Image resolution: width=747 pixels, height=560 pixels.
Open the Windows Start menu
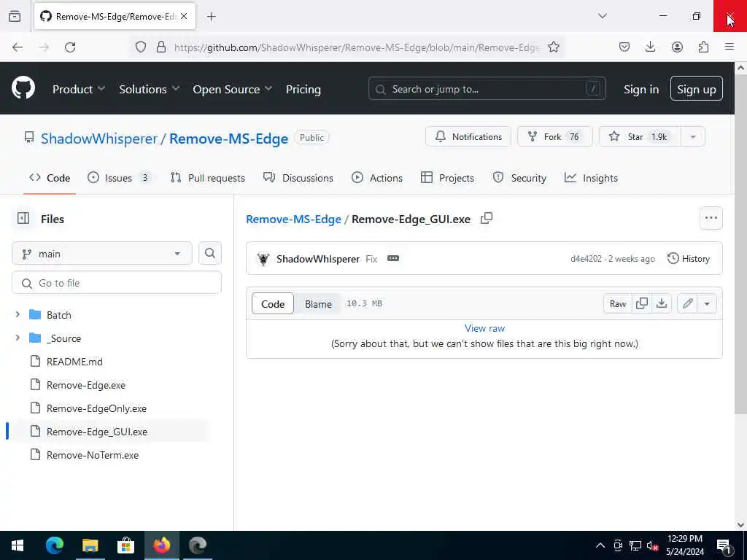(x=18, y=545)
